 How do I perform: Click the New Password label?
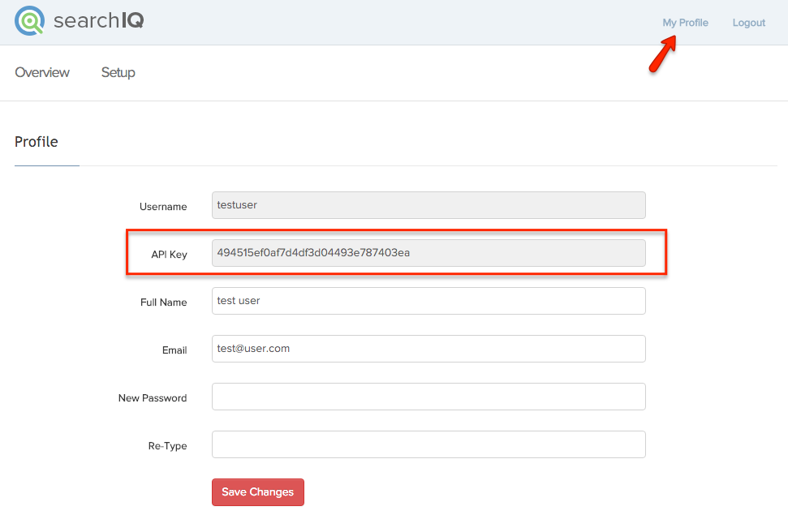click(x=153, y=398)
